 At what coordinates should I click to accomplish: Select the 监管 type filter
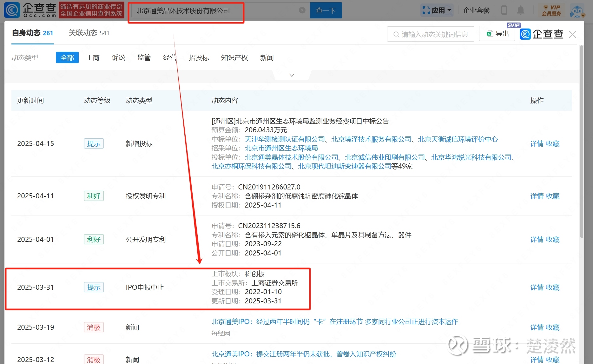[x=144, y=58]
